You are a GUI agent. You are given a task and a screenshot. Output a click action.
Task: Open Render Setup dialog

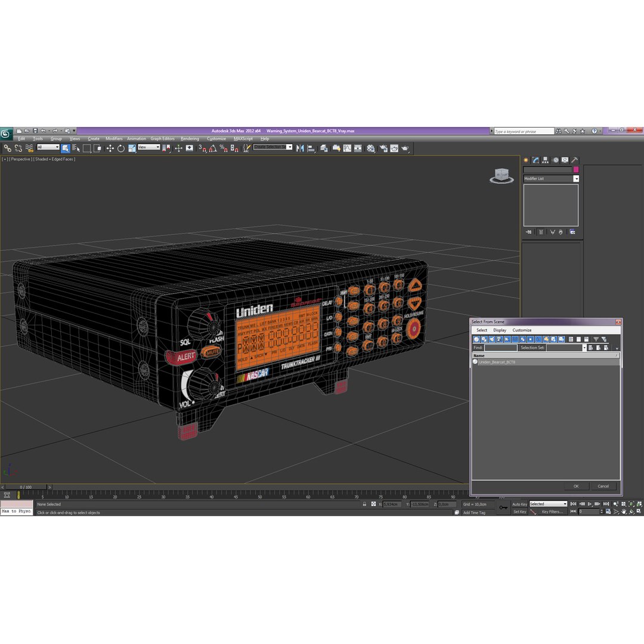click(x=383, y=148)
